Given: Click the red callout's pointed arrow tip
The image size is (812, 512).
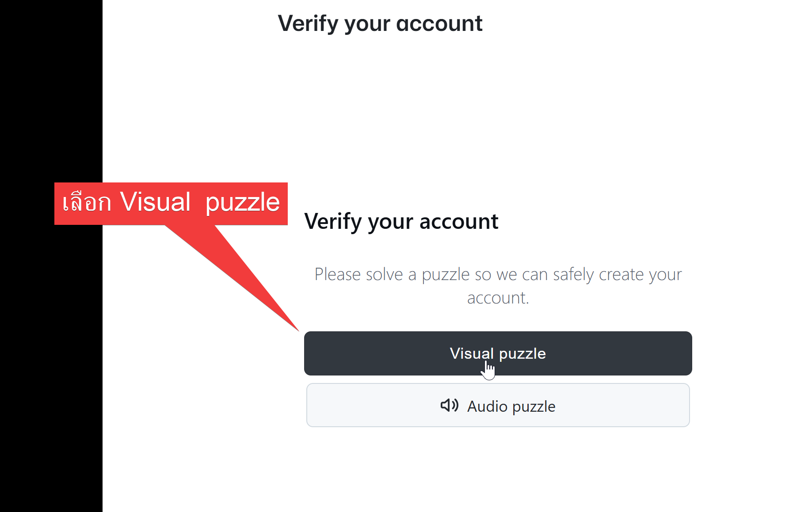Looking at the screenshot, I should point(297,329).
